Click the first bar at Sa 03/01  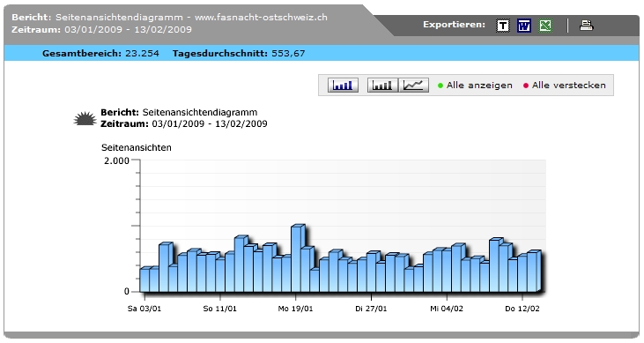[x=144, y=280]
